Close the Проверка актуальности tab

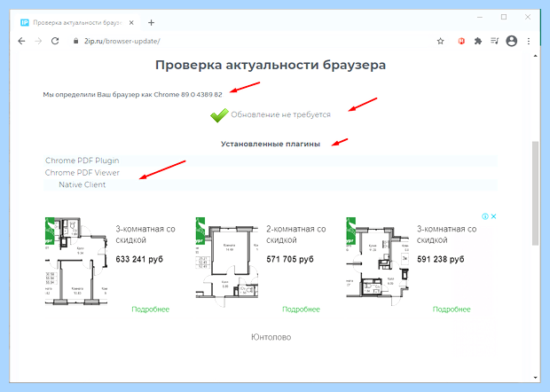(x=131, y=23)
